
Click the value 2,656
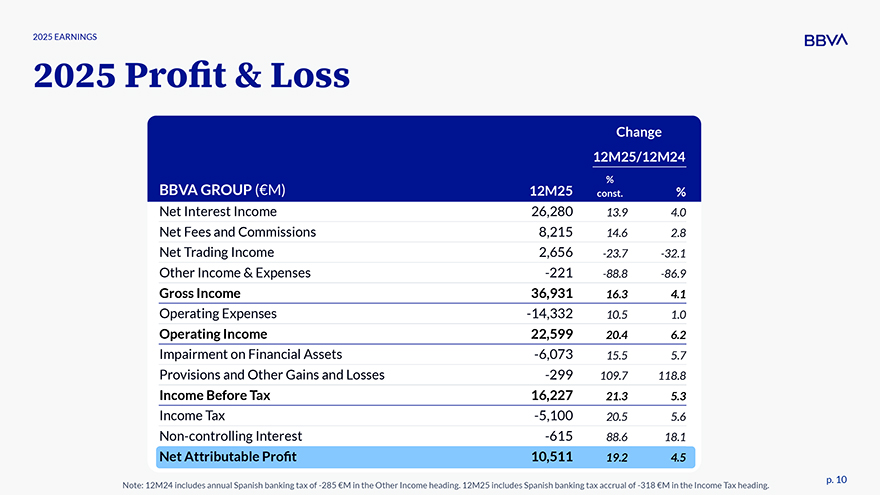pos(556,253)
